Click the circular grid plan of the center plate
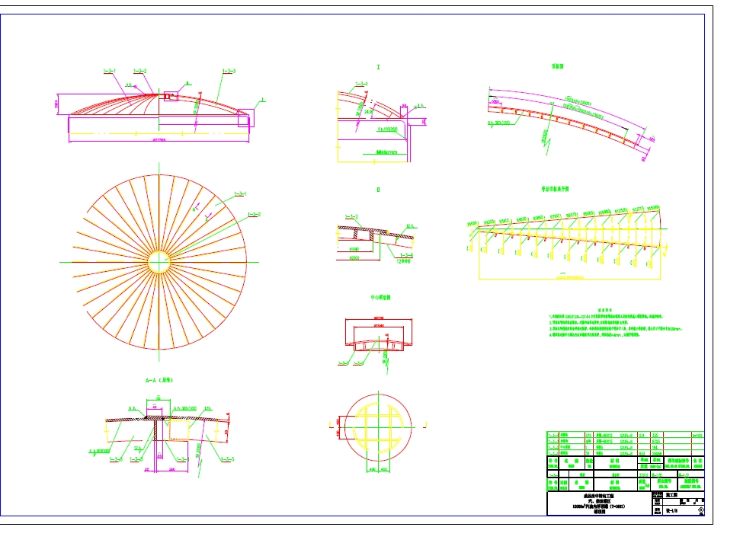Screen dimensions: 756x559 (379, 427)
